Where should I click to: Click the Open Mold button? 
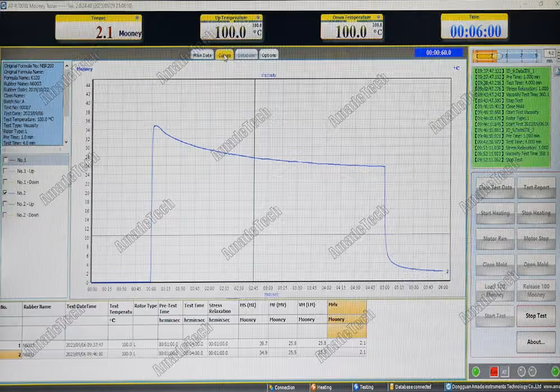[536, 264]
